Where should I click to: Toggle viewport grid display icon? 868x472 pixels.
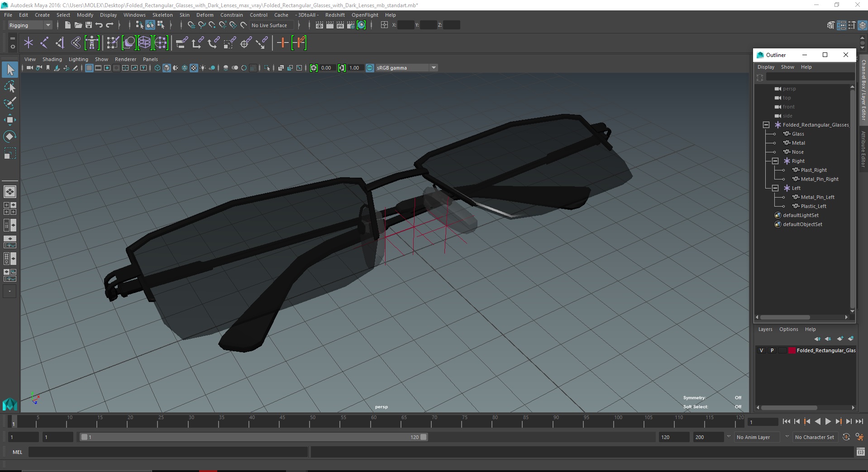[89, 68]
